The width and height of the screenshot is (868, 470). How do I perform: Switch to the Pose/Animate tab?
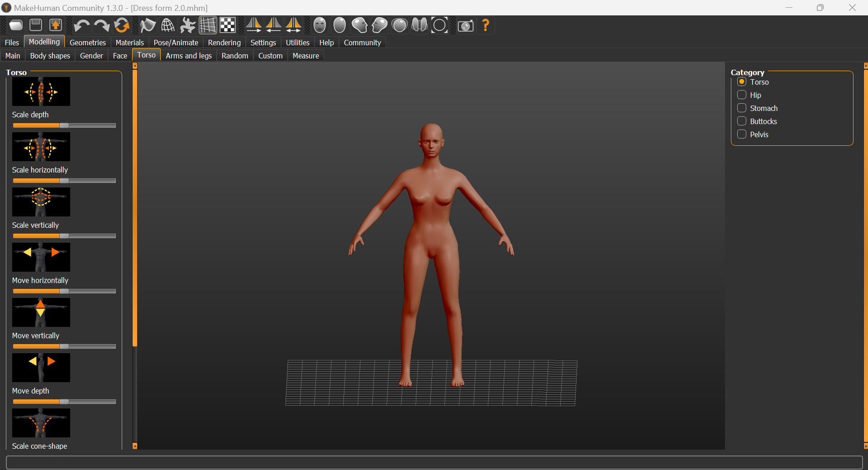(176, 43)
